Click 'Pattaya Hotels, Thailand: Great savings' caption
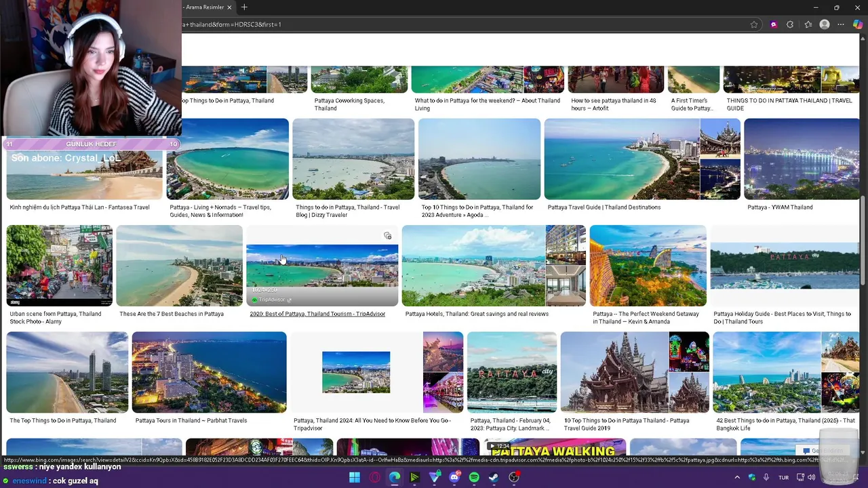This screenshot has height=488, width=868. (x=477, y=314)
